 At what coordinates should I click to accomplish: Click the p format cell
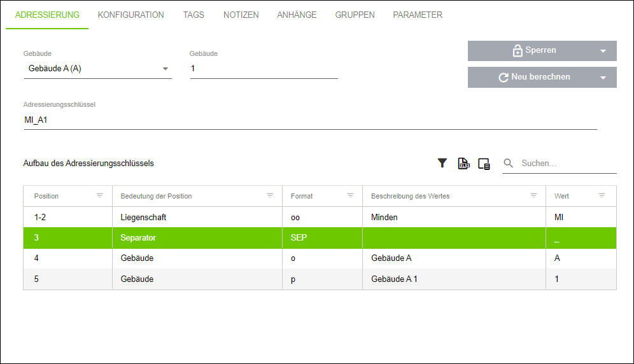pyautogui.click(x=322, y=279)
